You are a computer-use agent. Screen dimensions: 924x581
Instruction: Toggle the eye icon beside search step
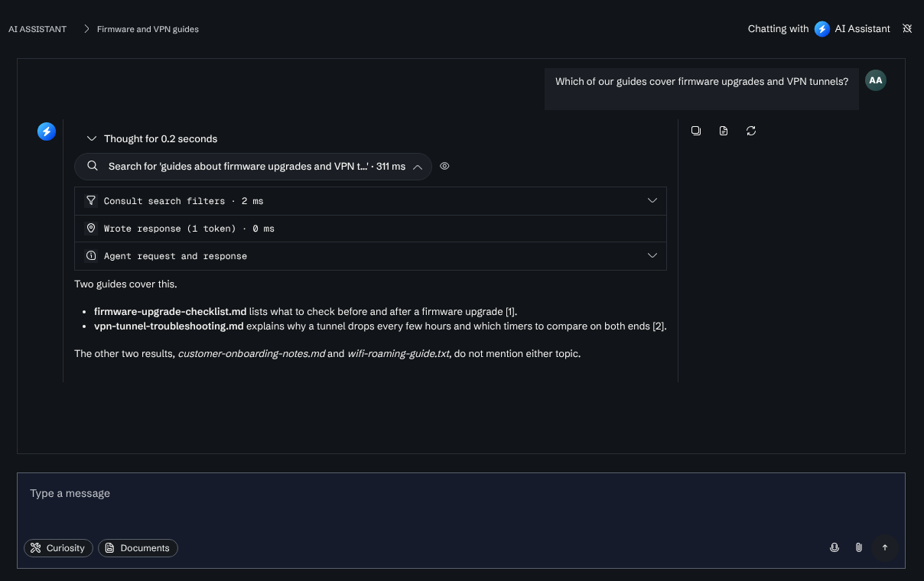(444, 166)
